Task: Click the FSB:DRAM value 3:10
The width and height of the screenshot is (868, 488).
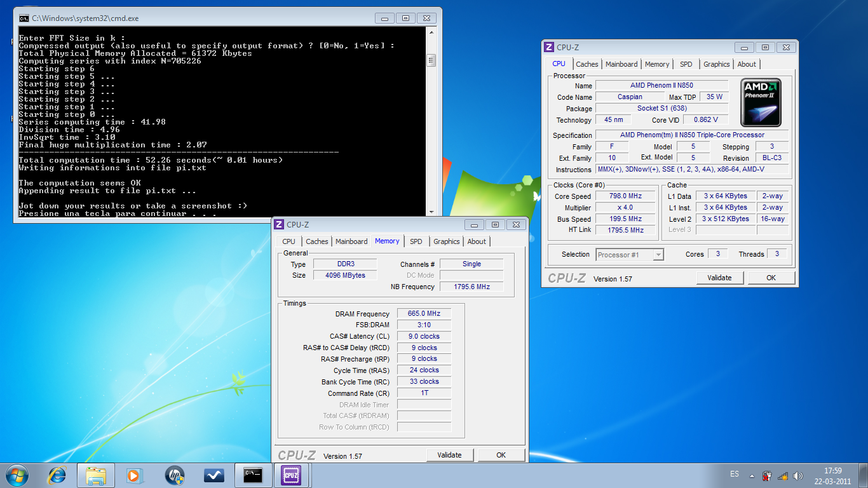Action: coord(424,325)
